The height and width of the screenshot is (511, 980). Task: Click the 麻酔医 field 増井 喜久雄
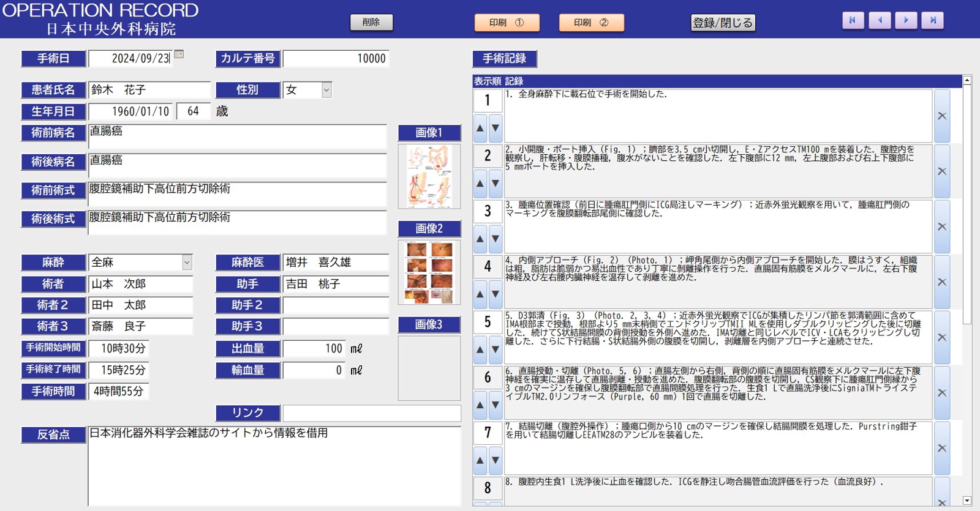pos(336,263)
